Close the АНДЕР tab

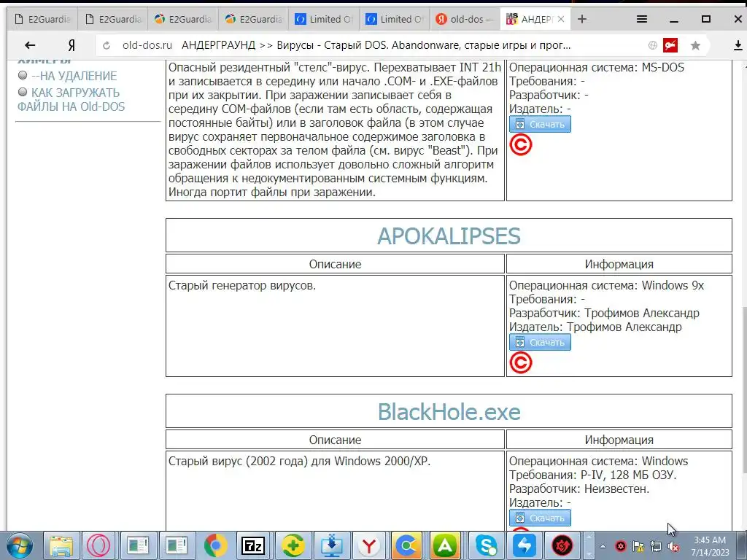(561, 19)
